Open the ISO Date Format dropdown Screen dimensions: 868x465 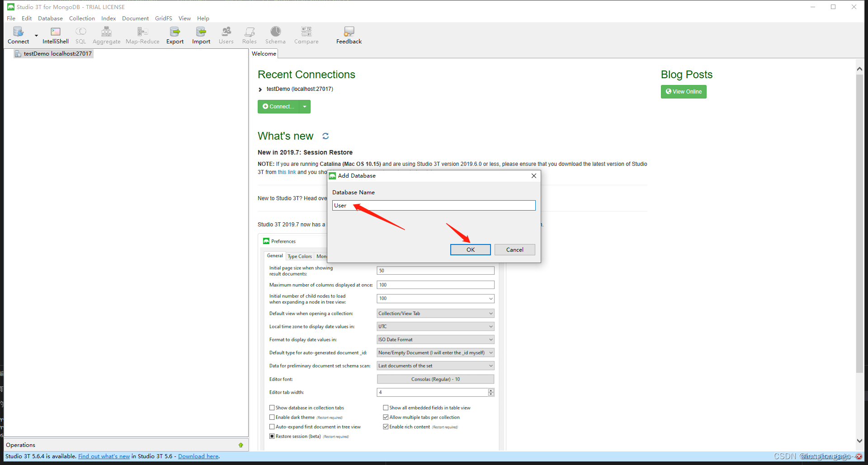click(435, 340)
